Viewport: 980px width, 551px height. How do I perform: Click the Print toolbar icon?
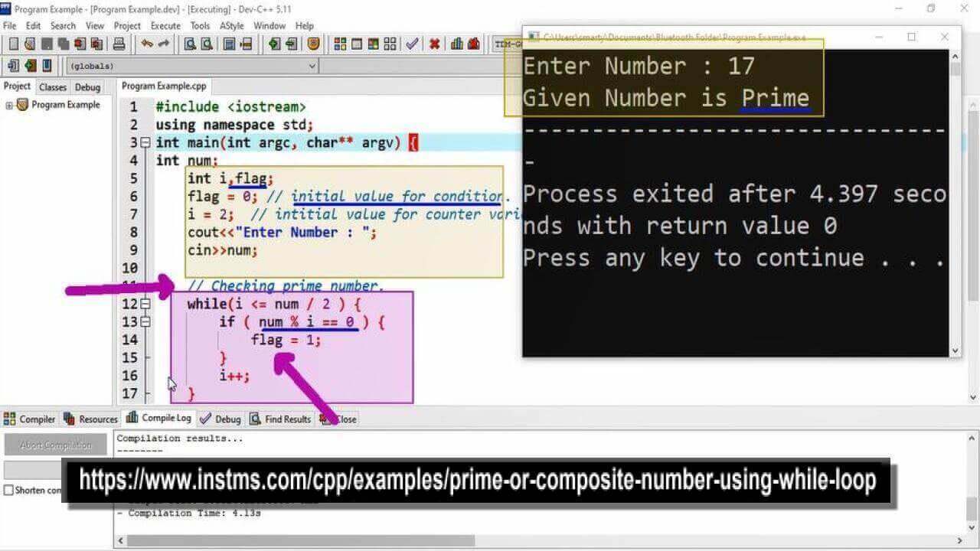coord(119,44)
